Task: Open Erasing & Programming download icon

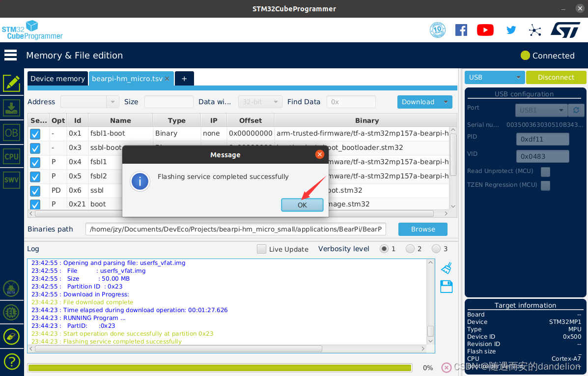Action: pos(12,108)
